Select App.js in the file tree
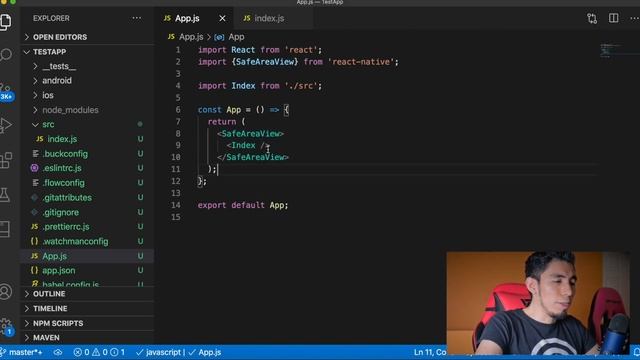Viewport: 640px width, 360px height. 87,256
